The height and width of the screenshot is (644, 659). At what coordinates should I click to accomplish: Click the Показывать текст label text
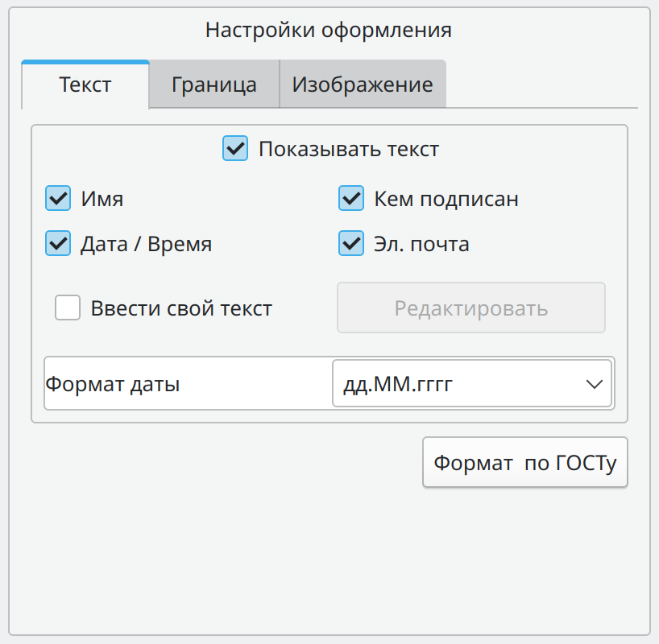[x=349, y=149]
